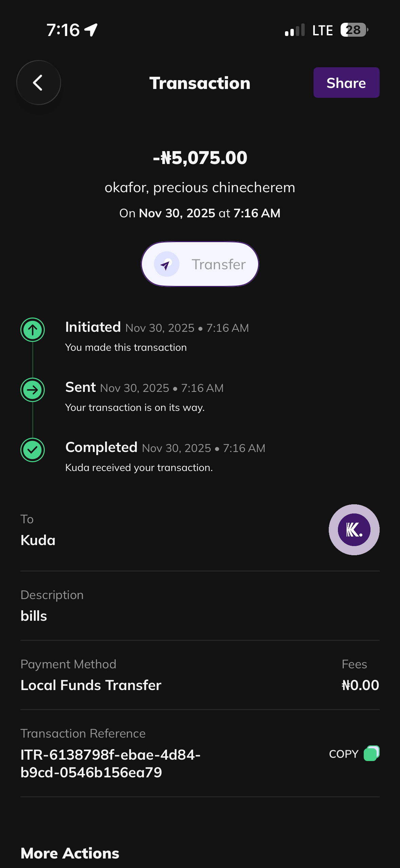Tap the recipient name okafor, precious chinecherem
Screen dimensions: 400x868
tap(200, 187)
